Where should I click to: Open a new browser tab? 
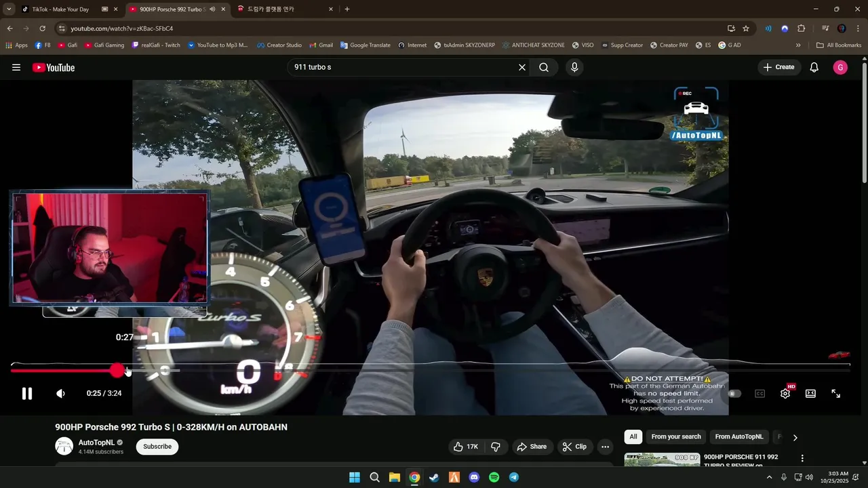tap(347, 9)
